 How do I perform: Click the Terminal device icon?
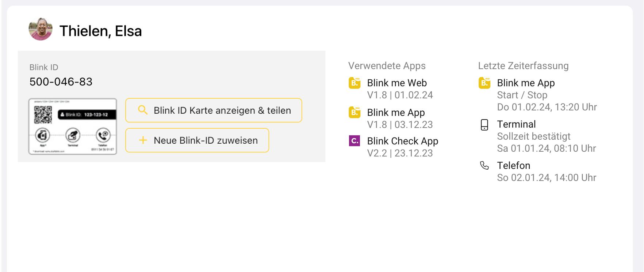pos(484,125)
